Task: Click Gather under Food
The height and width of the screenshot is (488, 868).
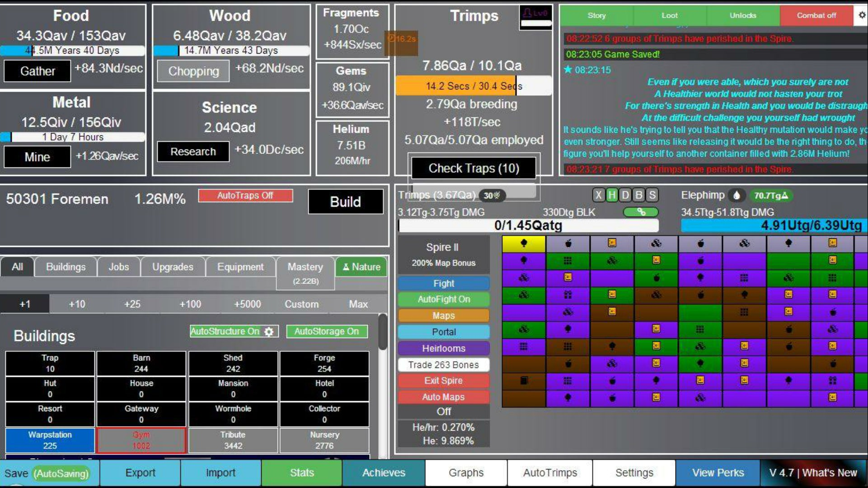Action: click(38, 71)
